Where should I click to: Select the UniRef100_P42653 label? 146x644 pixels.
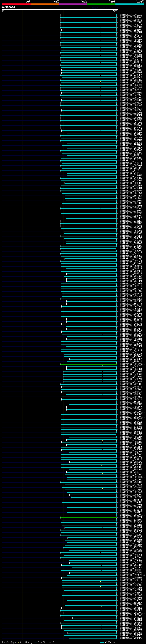131,95
